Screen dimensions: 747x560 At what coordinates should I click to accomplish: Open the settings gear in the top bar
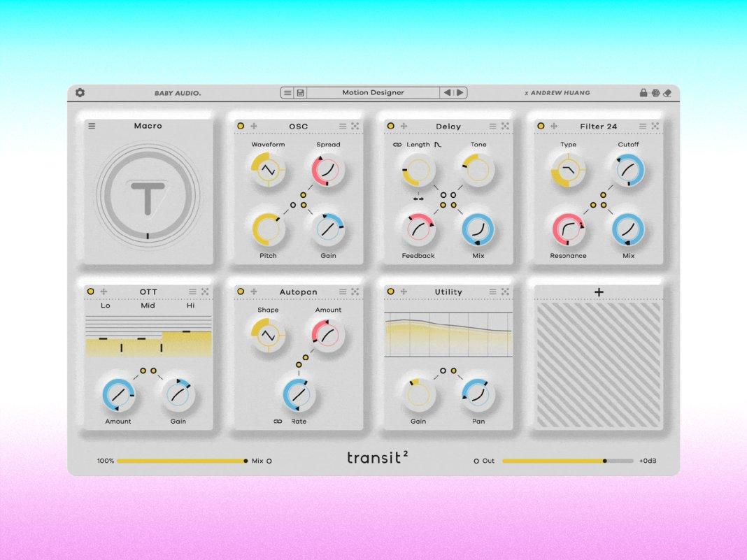point(80,92)
